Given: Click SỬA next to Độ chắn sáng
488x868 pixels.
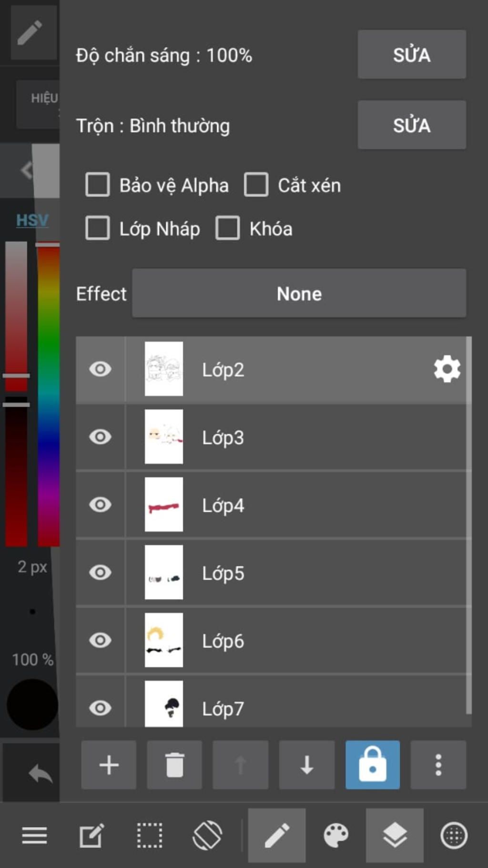Looking at the screenshot, I should click(x=412, y=54).
